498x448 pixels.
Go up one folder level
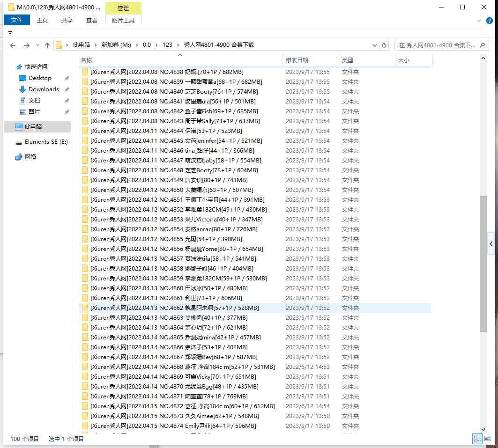tap(47, 45)
